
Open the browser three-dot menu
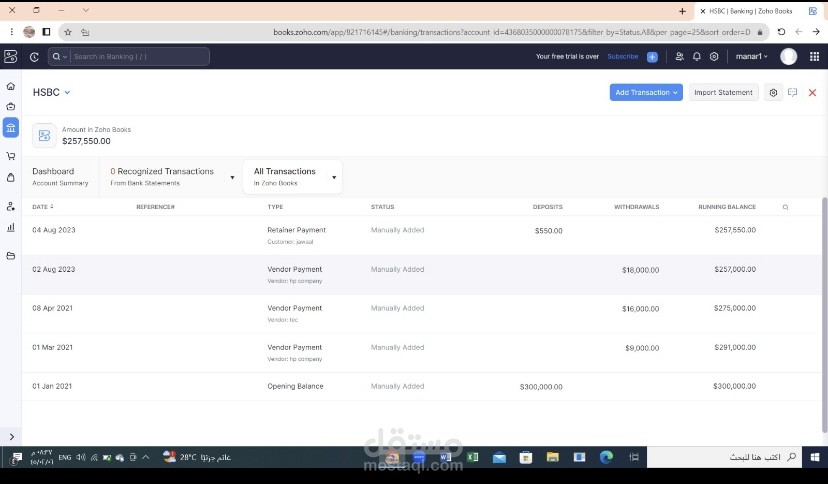coord(12,32)
